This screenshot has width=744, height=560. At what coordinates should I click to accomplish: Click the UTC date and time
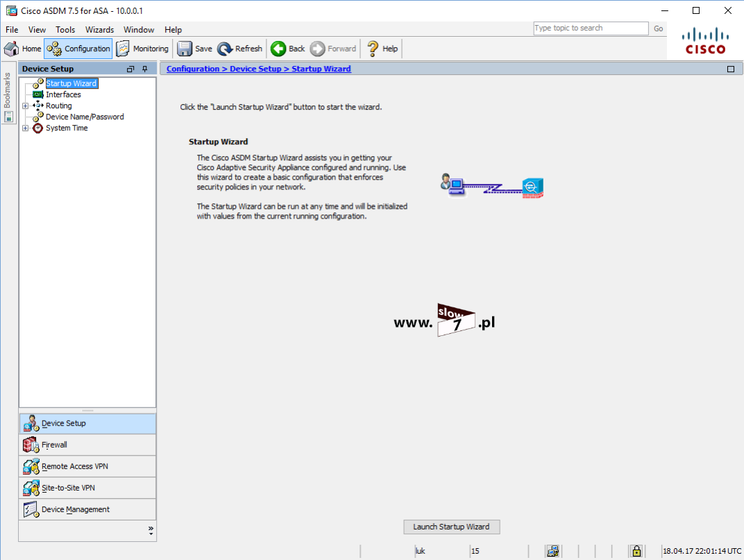702,551
